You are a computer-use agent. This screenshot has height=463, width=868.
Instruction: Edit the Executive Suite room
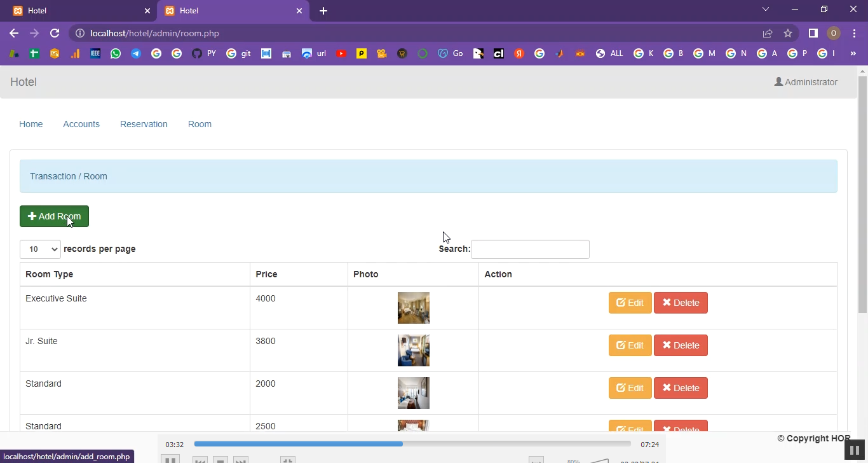[630, 303]
